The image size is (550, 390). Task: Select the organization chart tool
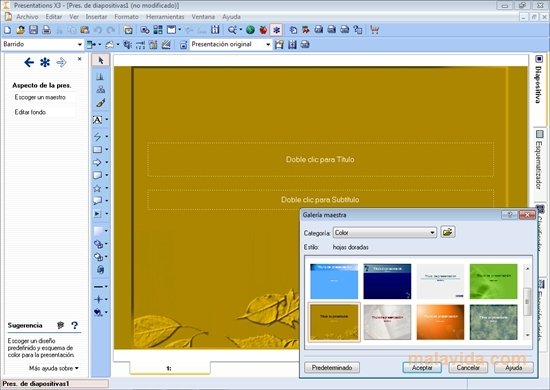[x=100, y=89]
